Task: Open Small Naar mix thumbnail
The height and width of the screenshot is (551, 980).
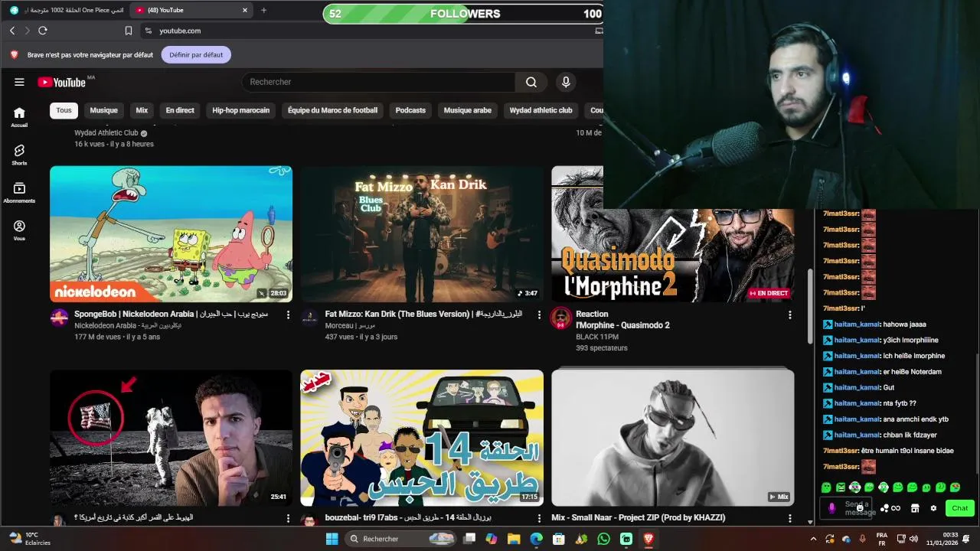Action: (672, 438)
